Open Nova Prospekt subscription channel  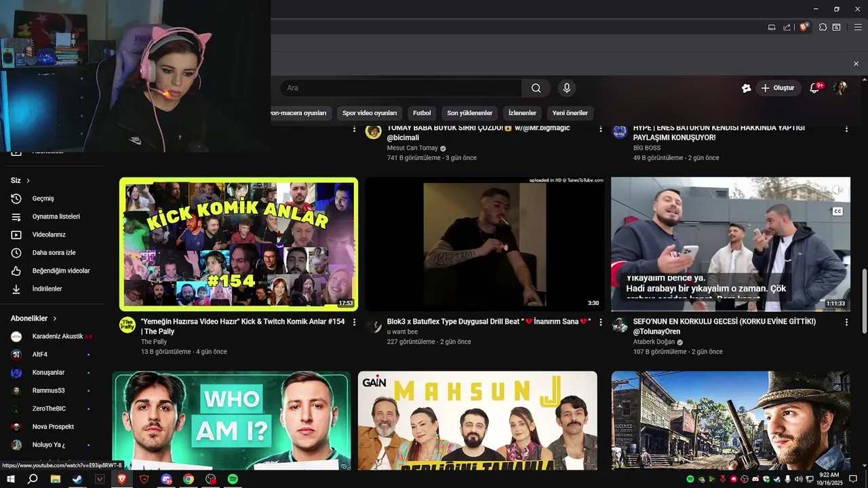pos(52,427)
